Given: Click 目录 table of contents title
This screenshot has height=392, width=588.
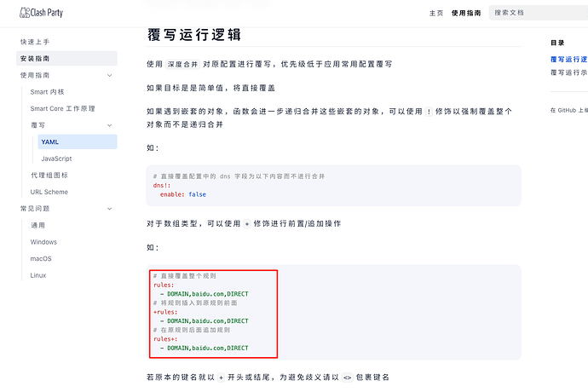Looking at the screenshot, I should coord(557,43).
